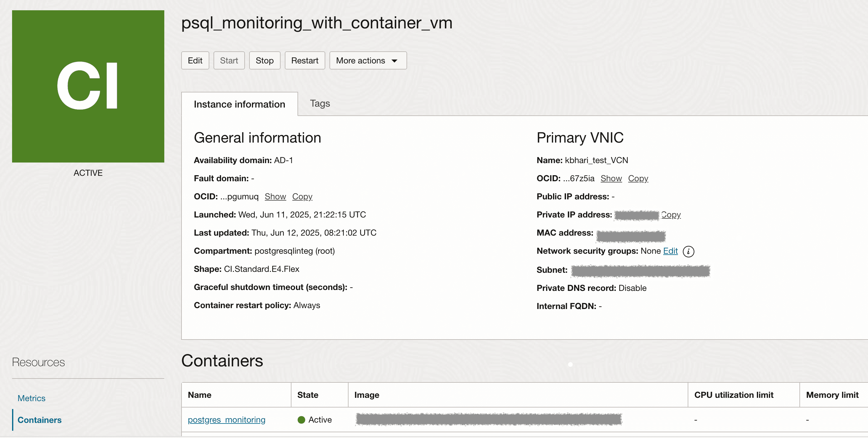Viewport: 868px width, 438px height.
Task: Open the More actions dropdown
Action: pyautogui.click(x=368, y=61)
